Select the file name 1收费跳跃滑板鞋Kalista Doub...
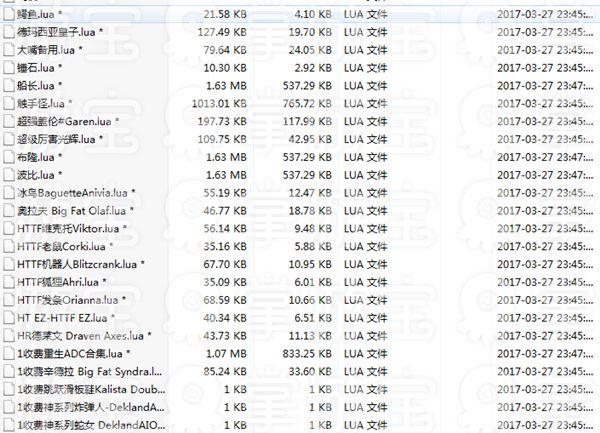 coord(91,389)
